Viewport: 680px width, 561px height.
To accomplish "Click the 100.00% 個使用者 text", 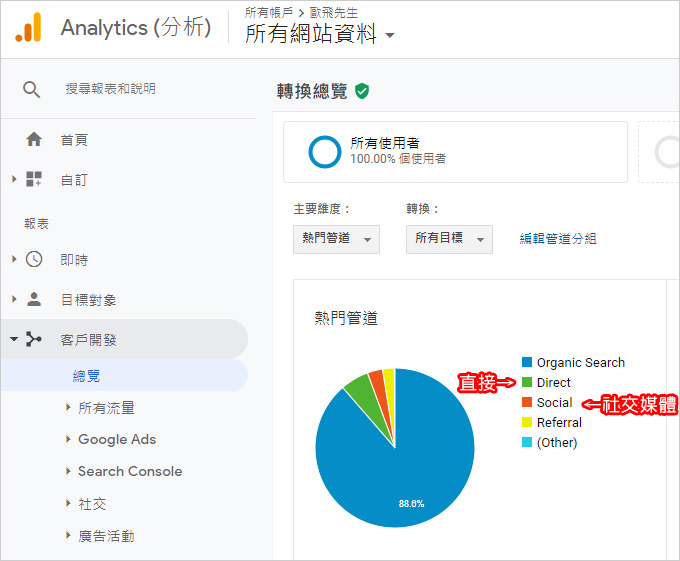I will (x=398, y=159).
